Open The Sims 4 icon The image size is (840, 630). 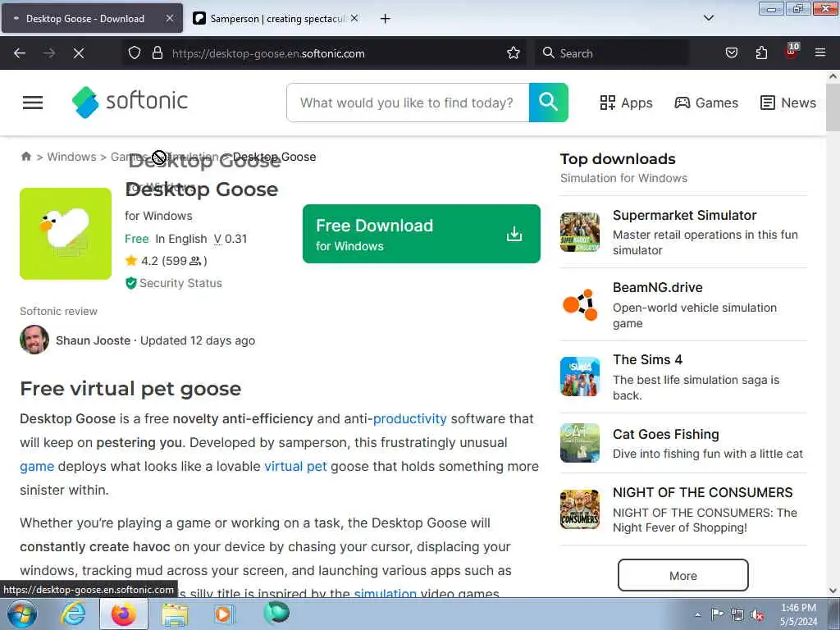tap(580, 377)
